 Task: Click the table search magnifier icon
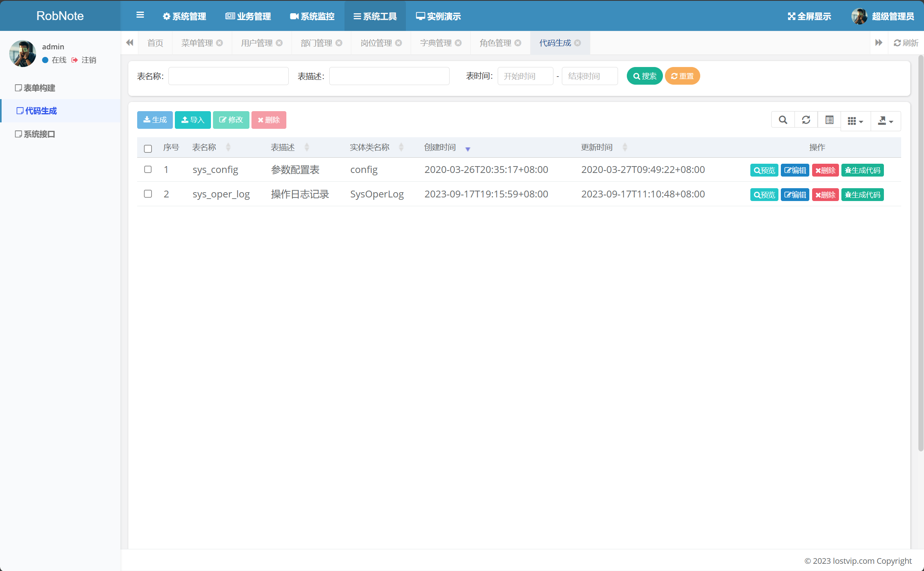(x=782, y=120)
